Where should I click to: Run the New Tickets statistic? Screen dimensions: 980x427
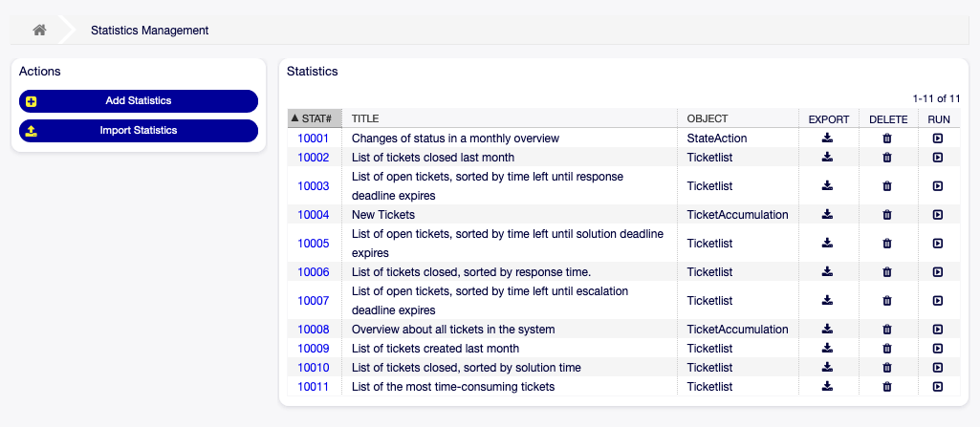938,215
